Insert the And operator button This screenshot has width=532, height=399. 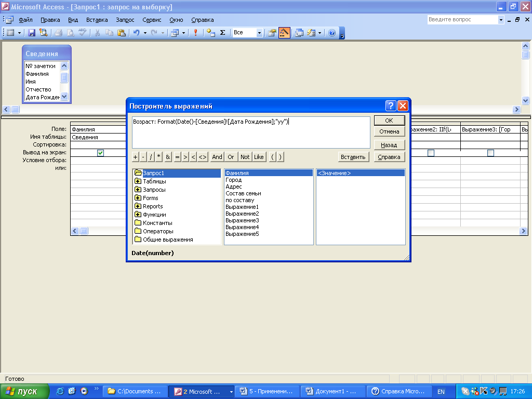[x=217, y=157]
